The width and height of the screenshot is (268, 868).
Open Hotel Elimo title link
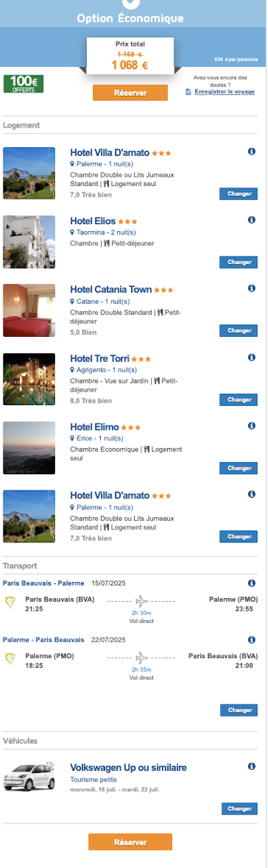95,427
